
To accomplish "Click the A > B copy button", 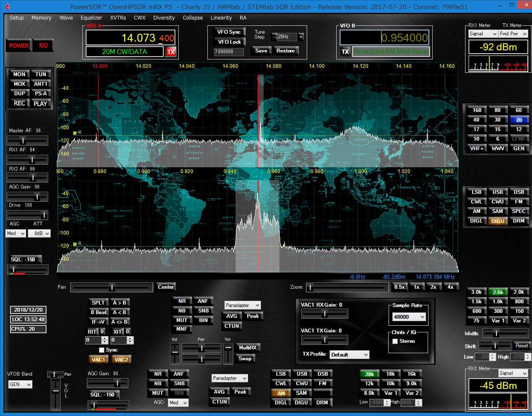I will (120, 303).
